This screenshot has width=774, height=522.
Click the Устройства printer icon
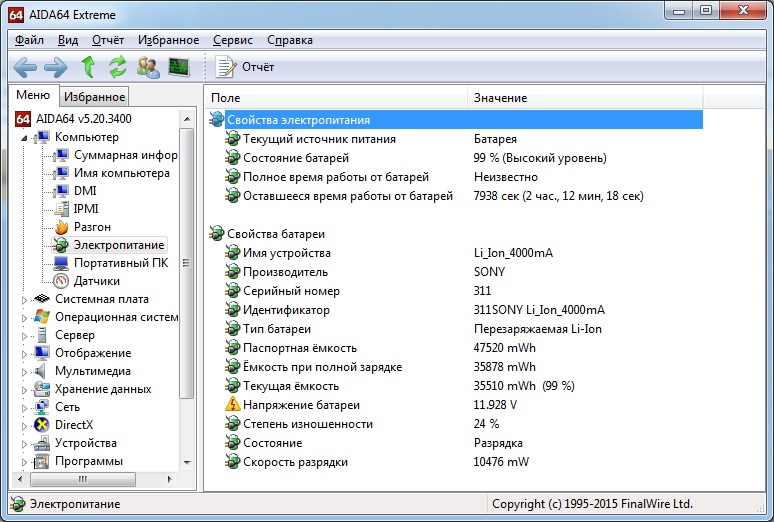pos(42,443)
